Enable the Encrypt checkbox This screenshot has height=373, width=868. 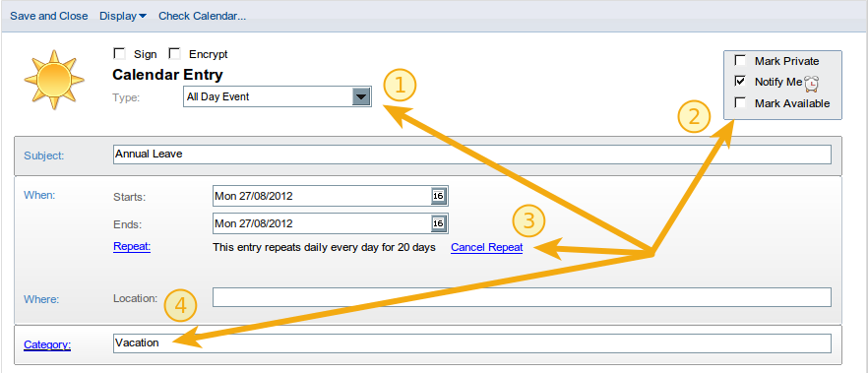point(174,54)
